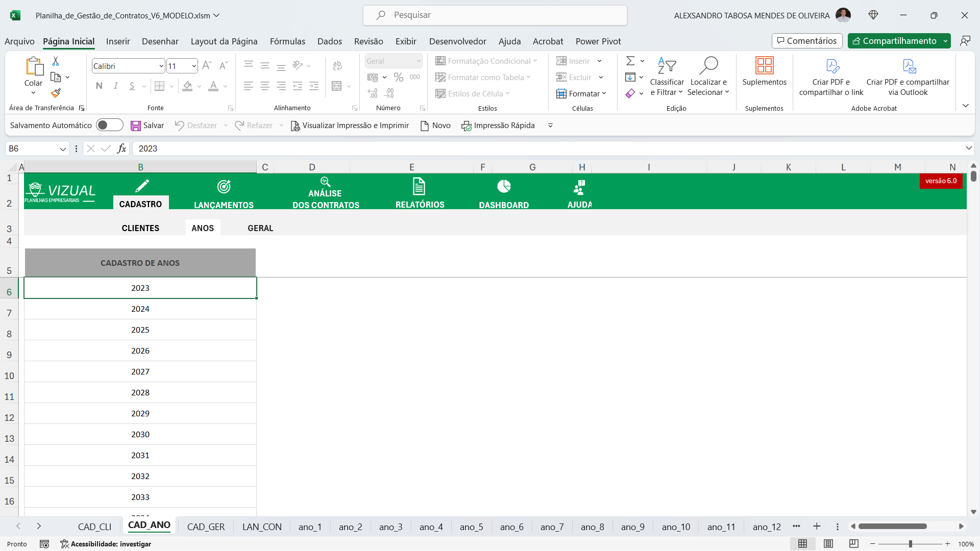Open the Compartilhamento menu

pyautogui.click(x=899, y=41)
